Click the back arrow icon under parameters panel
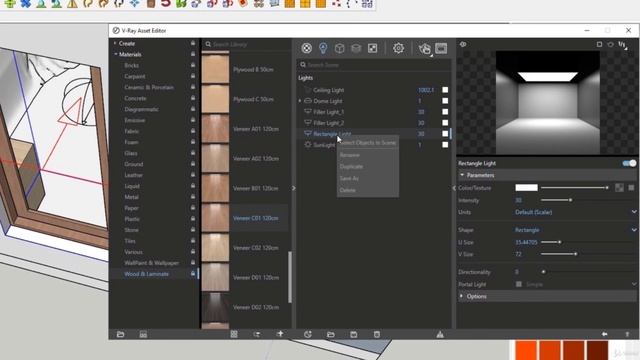 tap(604, 334)
